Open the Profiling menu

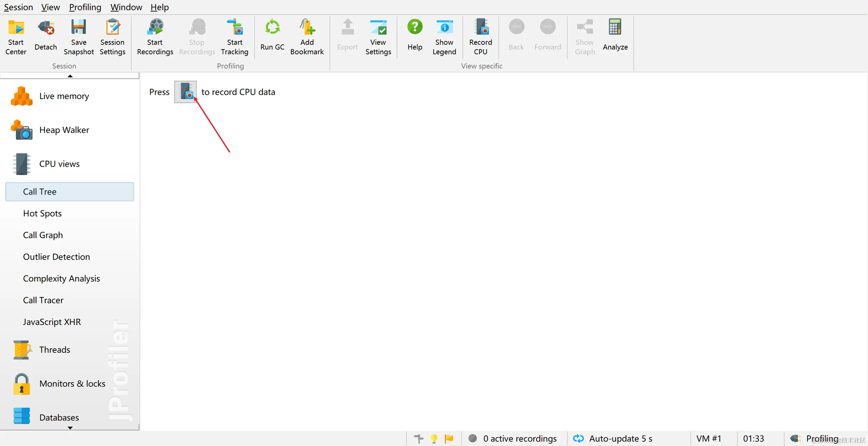point(85,7)
